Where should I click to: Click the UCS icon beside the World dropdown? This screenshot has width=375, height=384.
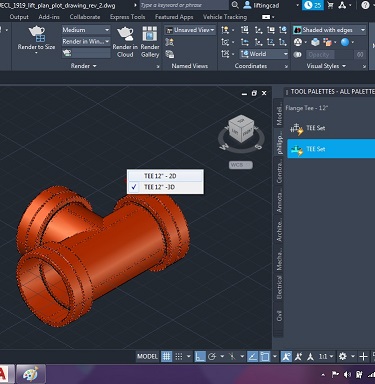point(244,54)
